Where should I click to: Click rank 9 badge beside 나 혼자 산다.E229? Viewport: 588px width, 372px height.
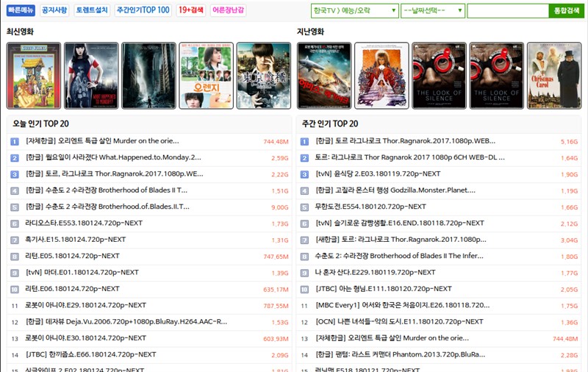304,273
